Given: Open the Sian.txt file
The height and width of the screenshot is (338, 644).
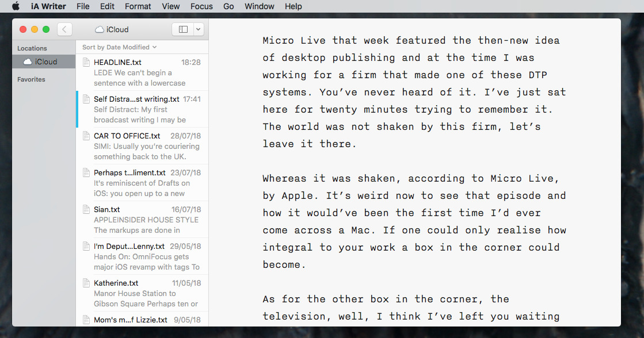Looking at the screenshot, I should [142, 220].
